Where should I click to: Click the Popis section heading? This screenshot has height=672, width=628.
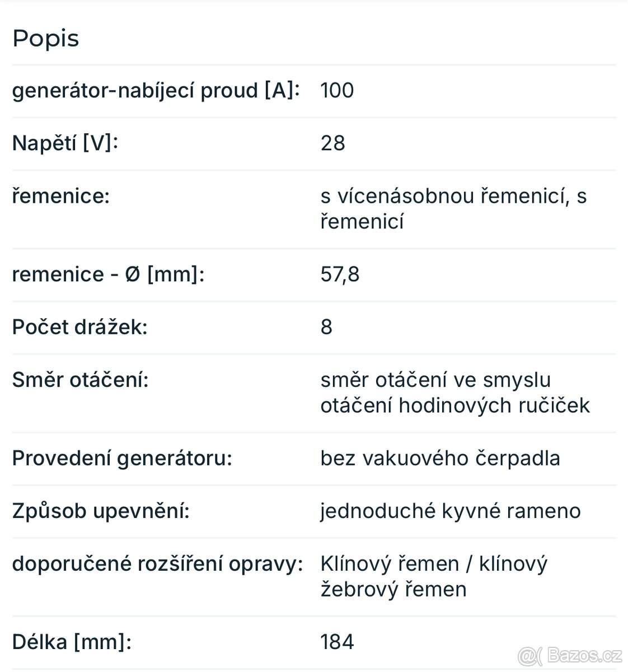click(46, 39)
